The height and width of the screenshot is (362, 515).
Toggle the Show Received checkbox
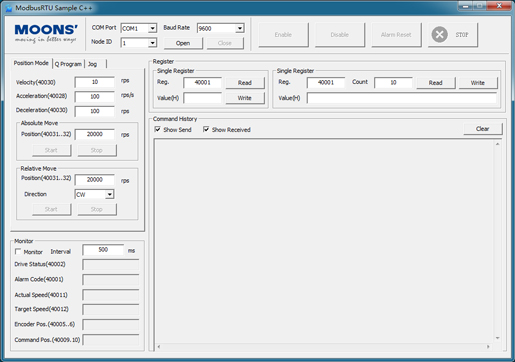(x=206, y=129)
